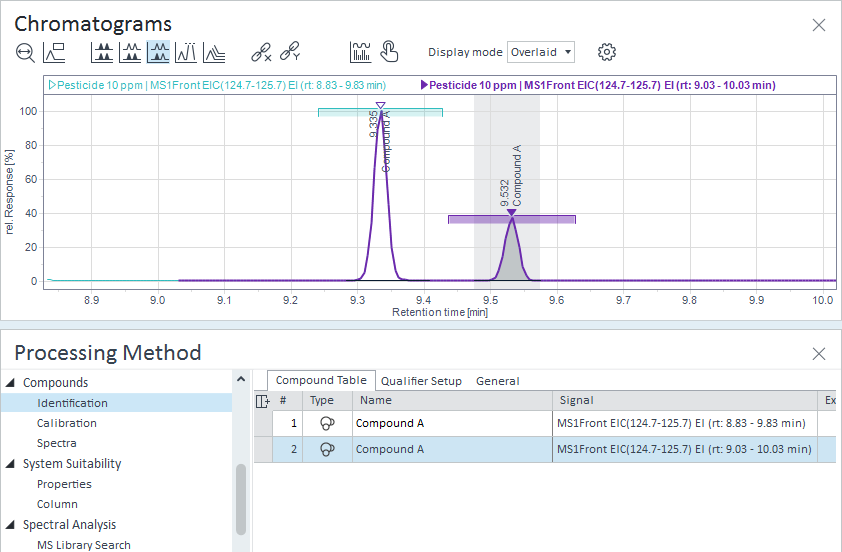Switch to the Compound Table tab
This screenshot has width=842, height=552.
pos(321,380)
